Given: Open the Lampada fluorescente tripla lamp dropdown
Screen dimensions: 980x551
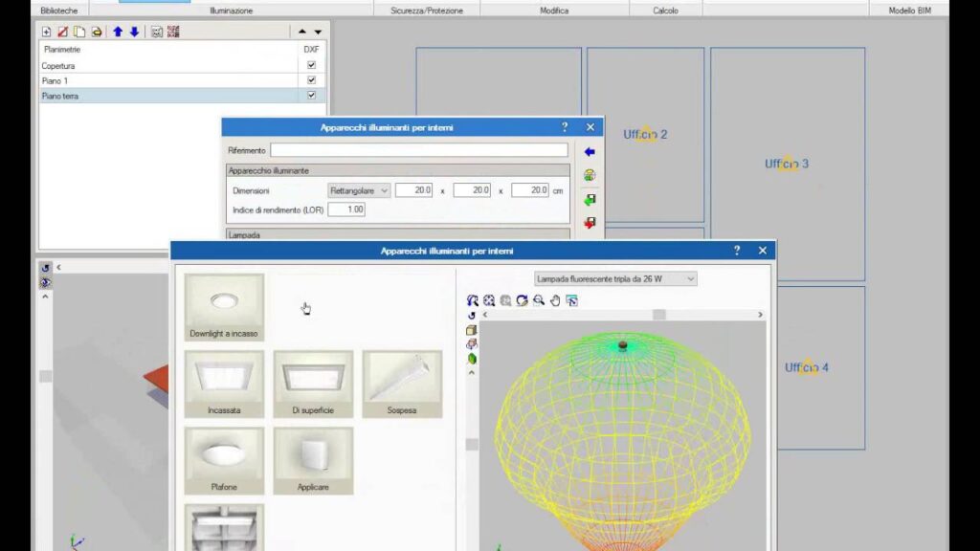Looking at the screenshot, I should pyautogui.click(x=615, y=278).
